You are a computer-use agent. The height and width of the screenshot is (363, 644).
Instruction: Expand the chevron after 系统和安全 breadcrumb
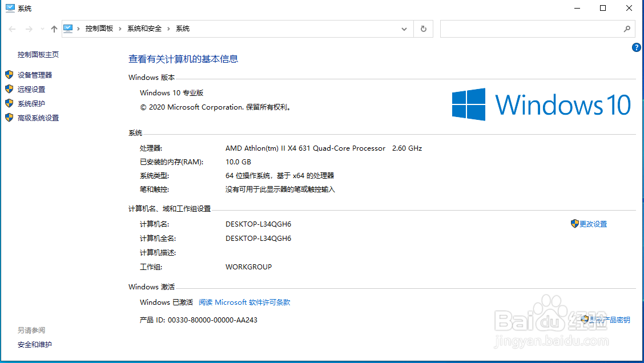click(x=170, y=28)
